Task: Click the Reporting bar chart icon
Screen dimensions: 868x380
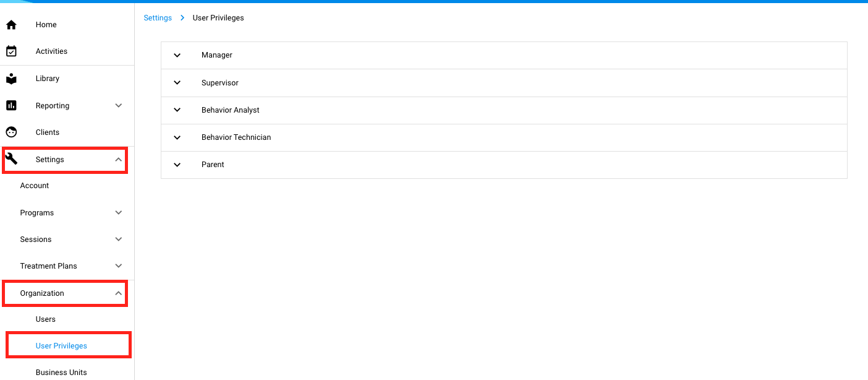Action: [x=11, y=106]
